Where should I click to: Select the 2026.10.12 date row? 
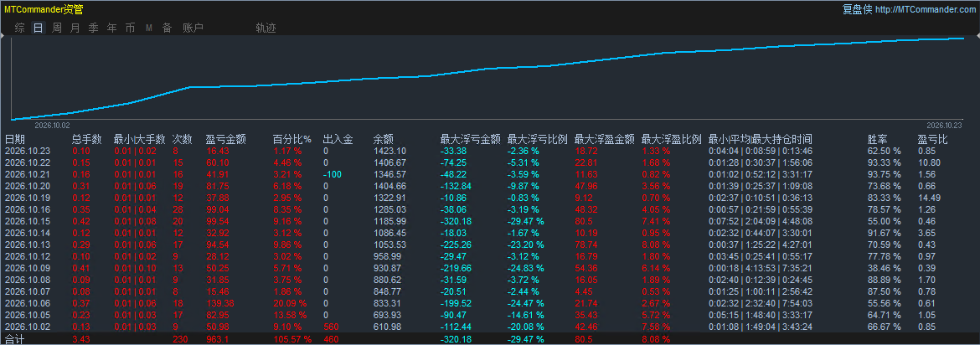pyautogui.click(x=490, y=256)
